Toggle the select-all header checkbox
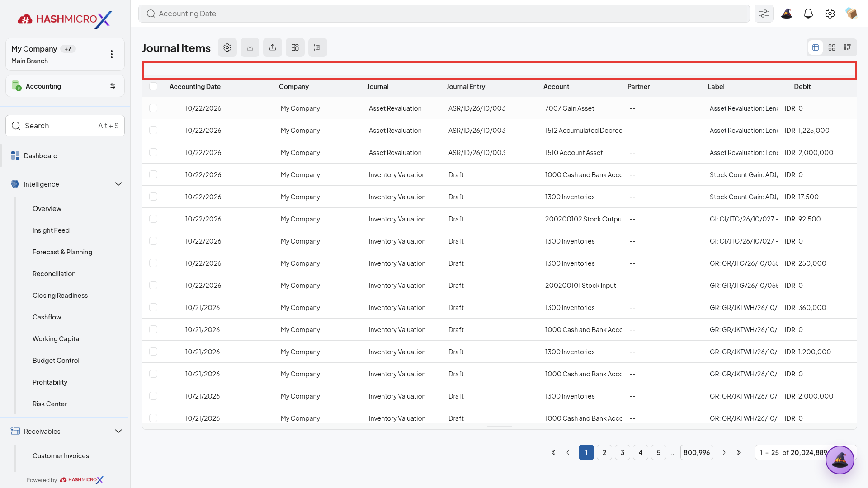 click(x=153, y=86)
